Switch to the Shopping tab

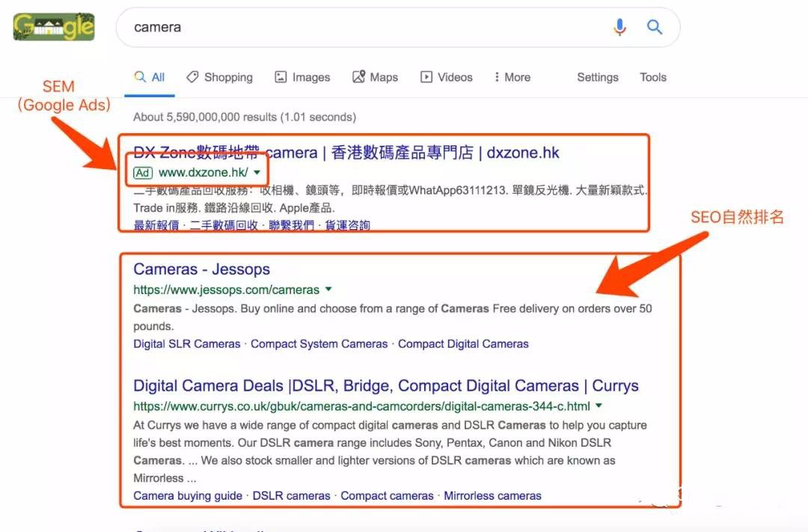pos(220,77)
